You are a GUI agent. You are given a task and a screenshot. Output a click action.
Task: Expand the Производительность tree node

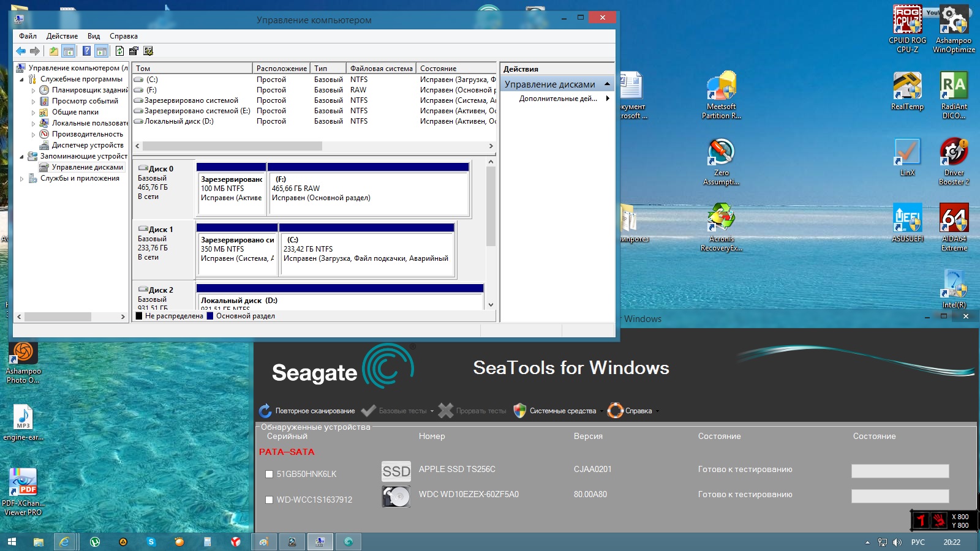pos(33,134)
